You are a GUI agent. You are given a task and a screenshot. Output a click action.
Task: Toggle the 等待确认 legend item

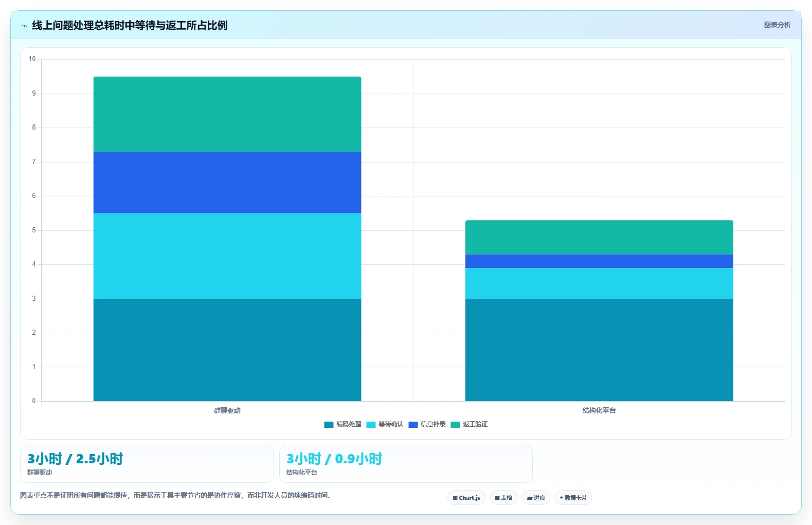385,424
